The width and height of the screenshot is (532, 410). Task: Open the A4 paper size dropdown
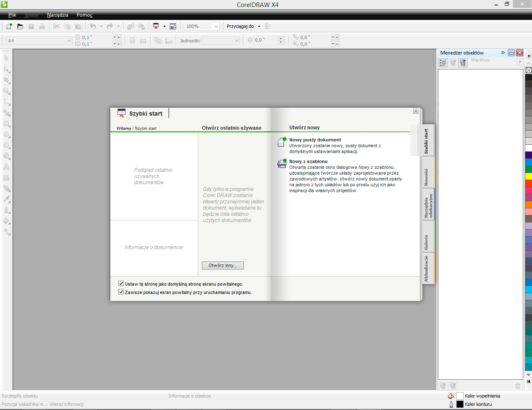(69, 41)
